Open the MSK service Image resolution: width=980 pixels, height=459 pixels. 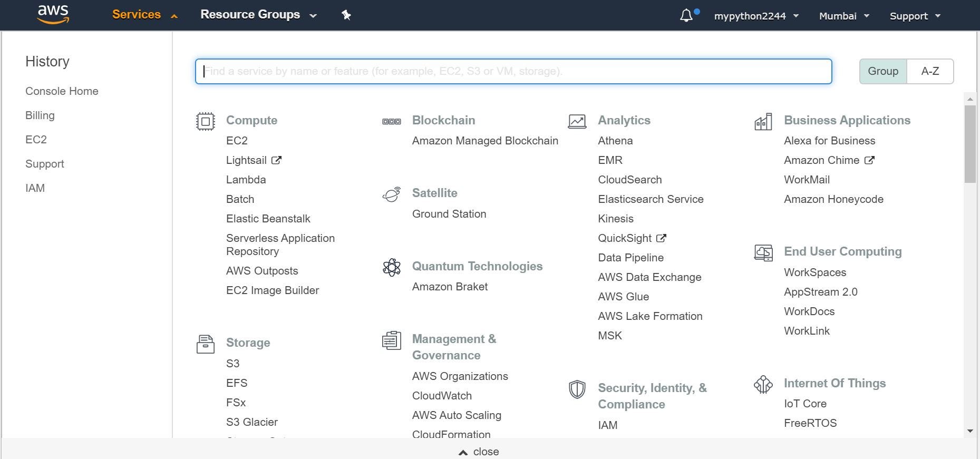609,336
